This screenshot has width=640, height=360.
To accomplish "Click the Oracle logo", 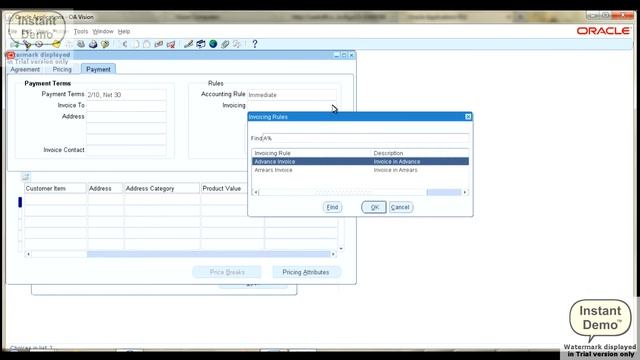I will (603, 31).
